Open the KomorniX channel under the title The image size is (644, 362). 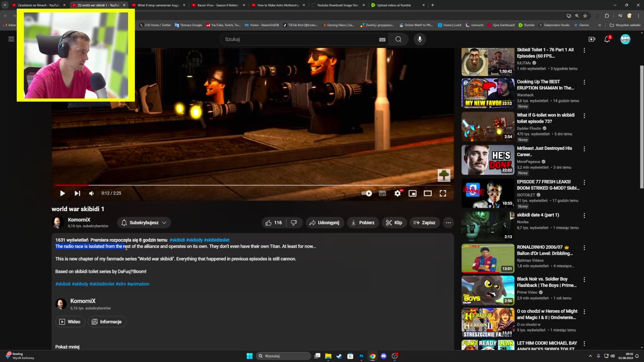[79, 220]
